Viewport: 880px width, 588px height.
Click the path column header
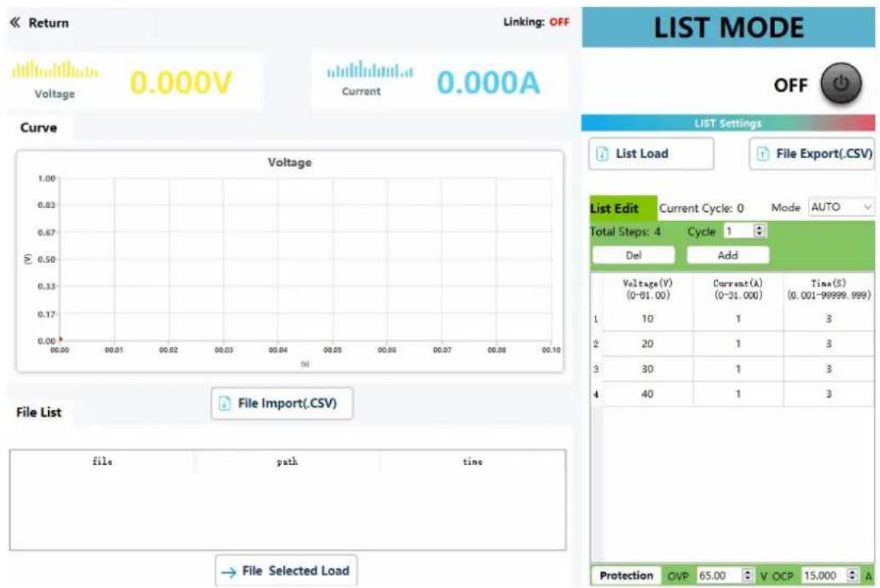click(x=288, y=461)
